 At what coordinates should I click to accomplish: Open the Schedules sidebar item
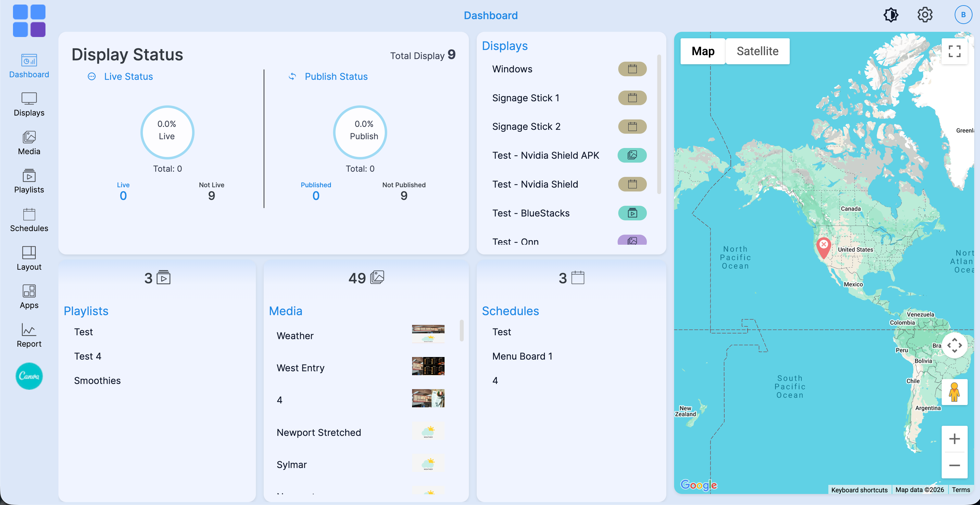pos(29,220)
